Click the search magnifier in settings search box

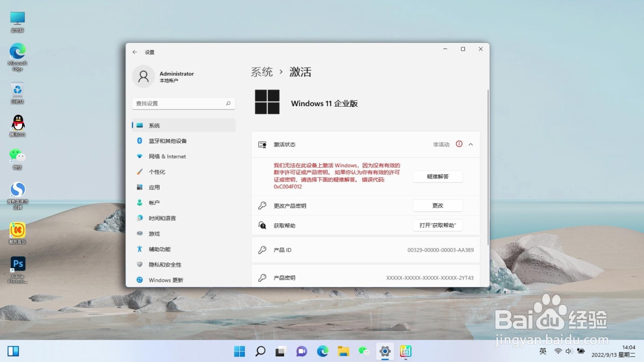228,103
